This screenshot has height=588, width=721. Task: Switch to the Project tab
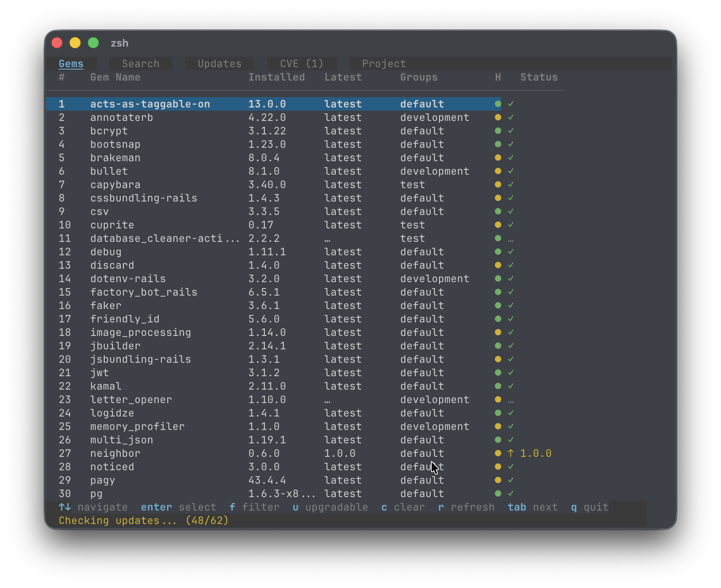point(384,64)
